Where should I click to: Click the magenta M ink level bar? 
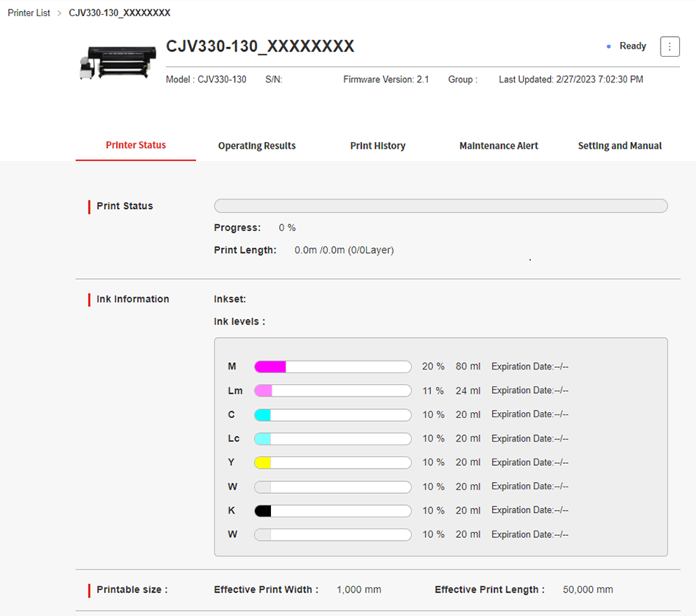[332, 367]
